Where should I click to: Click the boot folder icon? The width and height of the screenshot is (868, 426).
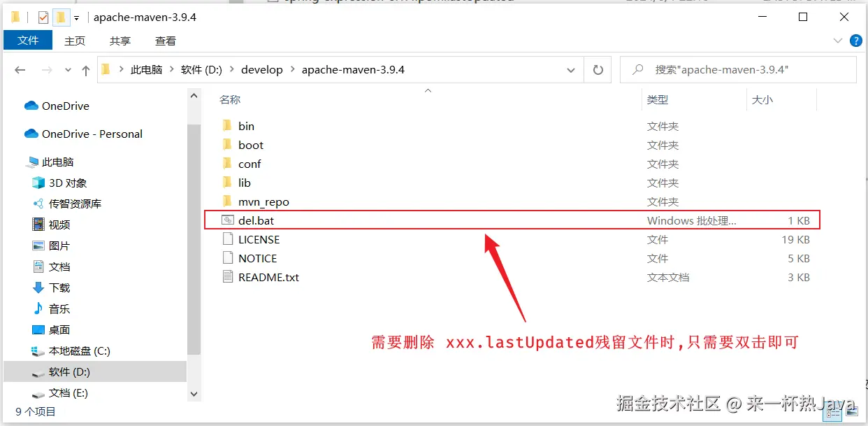226,144
